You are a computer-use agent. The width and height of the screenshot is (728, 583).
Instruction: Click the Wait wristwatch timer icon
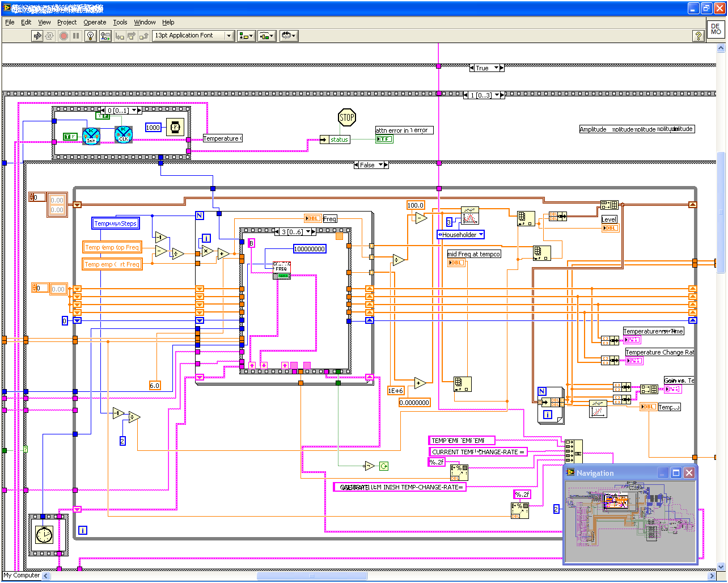pyautogui.click(x=175, y=128)
